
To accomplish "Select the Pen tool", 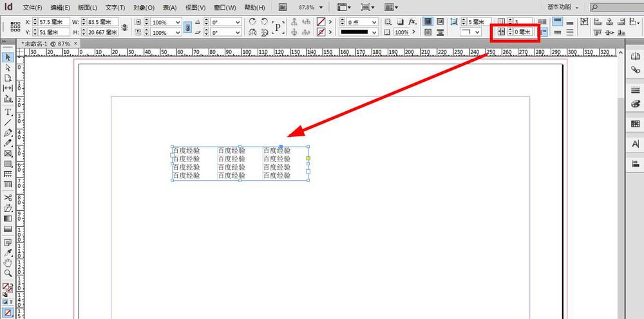I will [8, 133].
